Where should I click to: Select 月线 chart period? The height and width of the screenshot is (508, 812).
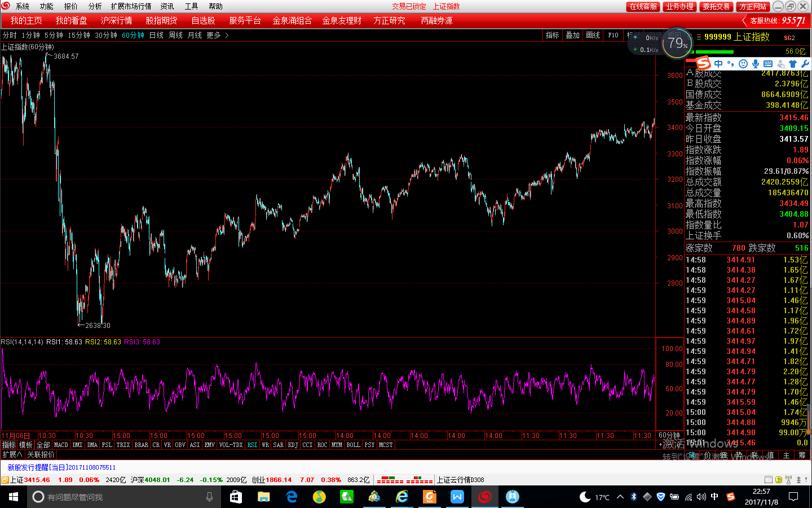[x=195, y=35]
